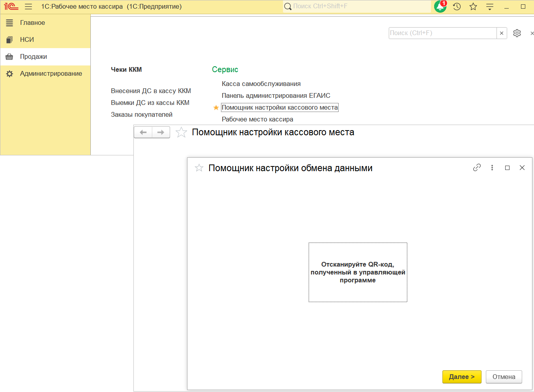Click the QR-code scan area
The height and width of the screenshot is (392, 534).
click(358, 273)
